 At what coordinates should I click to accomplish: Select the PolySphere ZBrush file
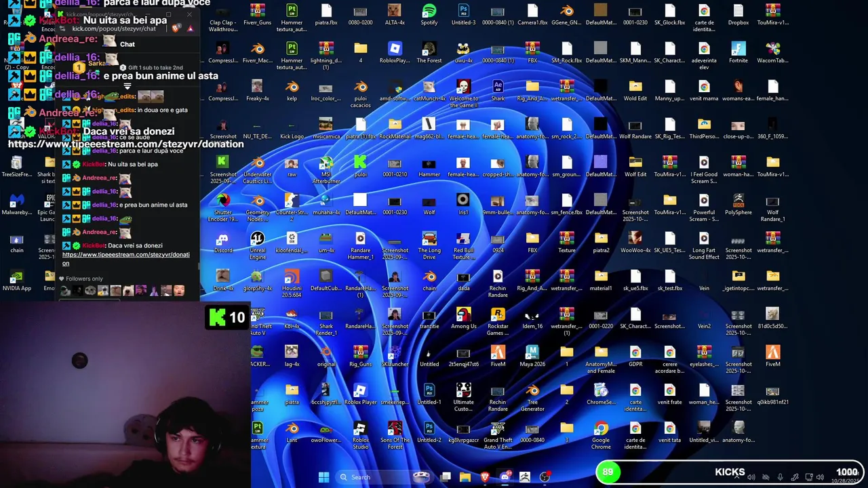pyautogui.click(x=738, y=205)
